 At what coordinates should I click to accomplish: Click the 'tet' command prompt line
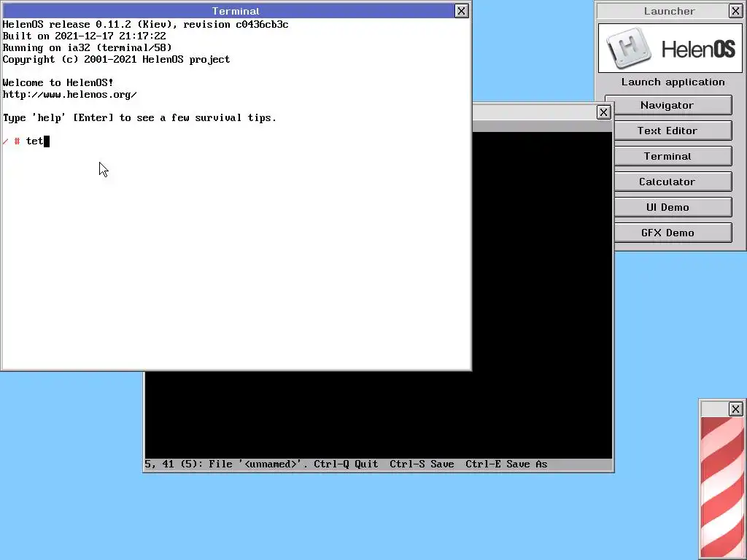point(26,141)
